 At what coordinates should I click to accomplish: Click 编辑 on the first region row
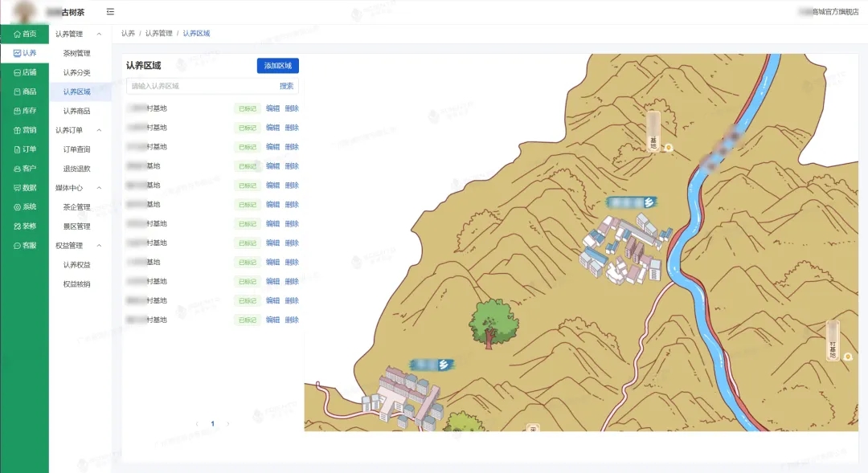pos(272,108)
